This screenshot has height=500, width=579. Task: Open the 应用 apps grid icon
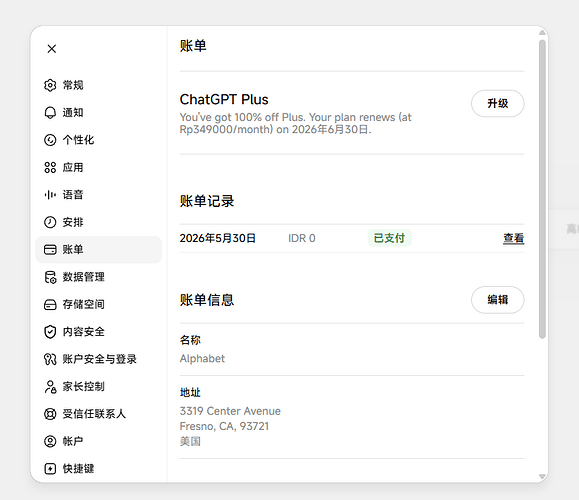pos(50,167)
